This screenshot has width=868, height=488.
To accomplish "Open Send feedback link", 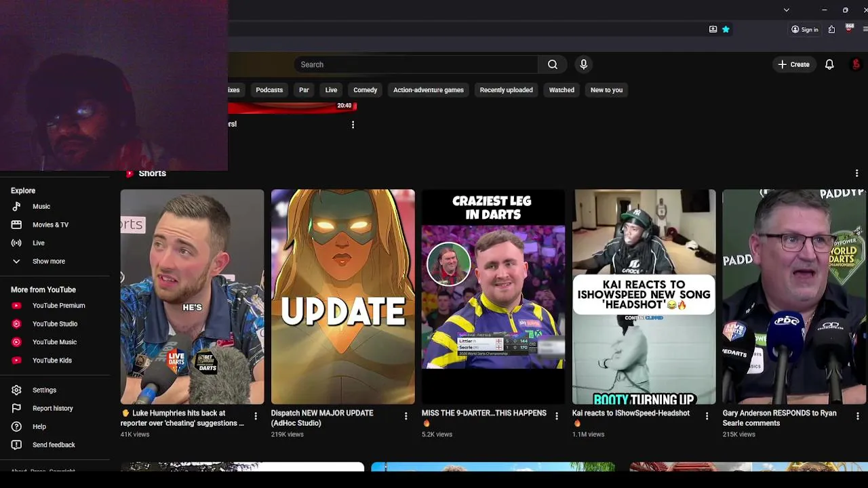I will [54, 445].
